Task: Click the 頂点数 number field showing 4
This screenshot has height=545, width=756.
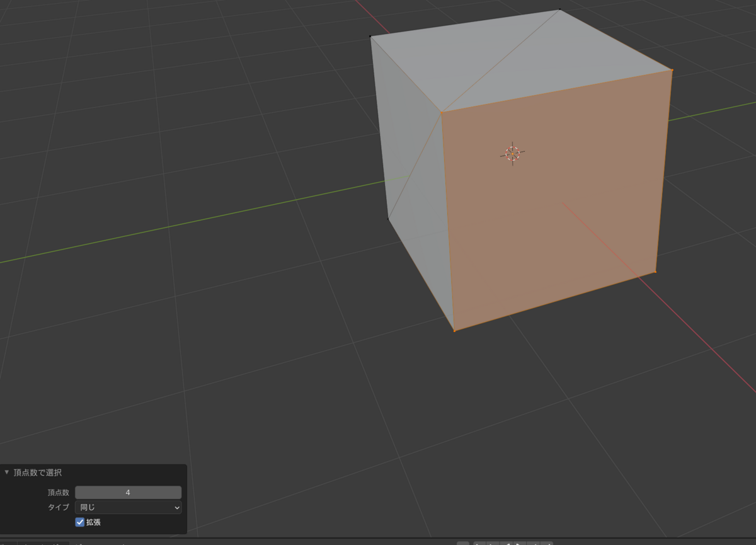Action: [x=128, y=492]
